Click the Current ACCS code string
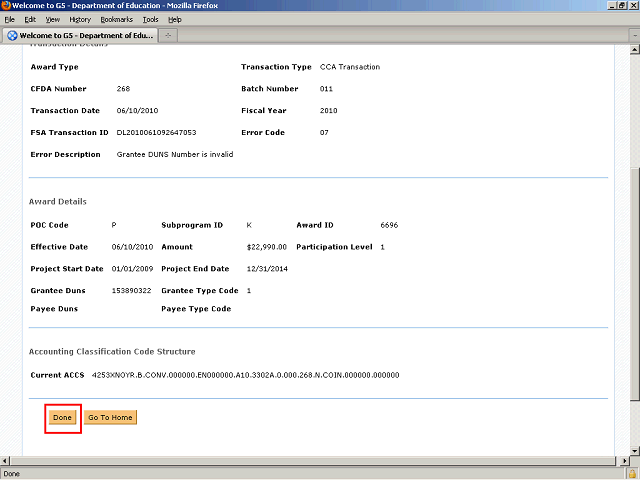 tap(245, 375)
